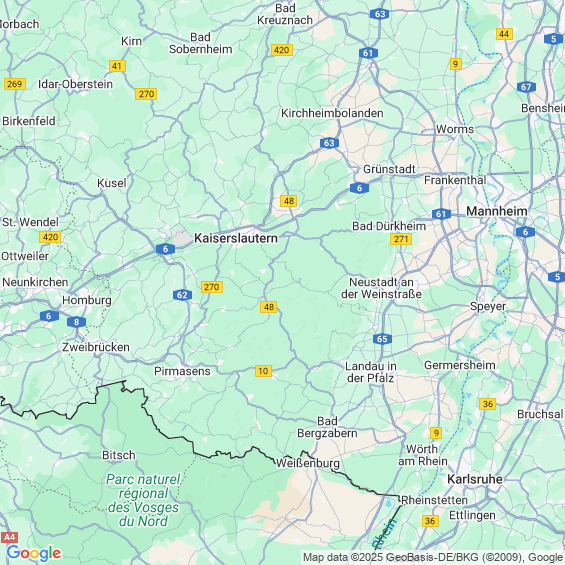Click the yellow B10 road shield near Pirmasens
Screen dimensions: 565x565
click(263, 371)
